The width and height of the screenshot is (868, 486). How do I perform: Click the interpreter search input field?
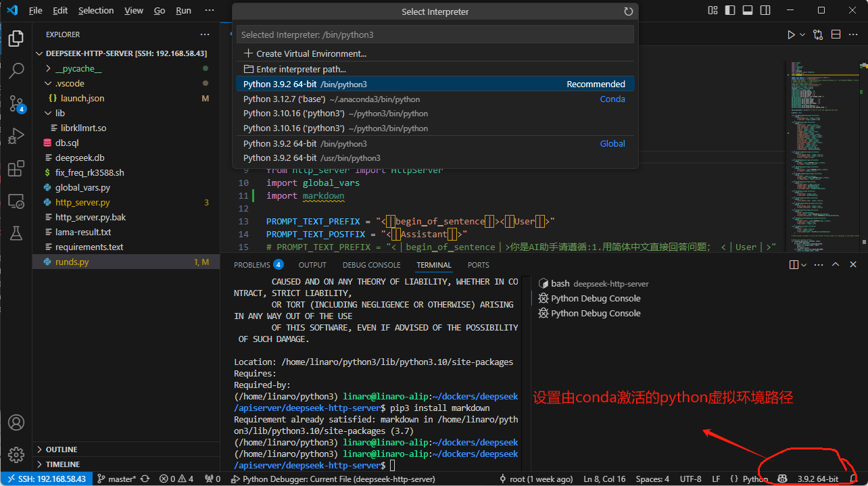coord(435,34)
